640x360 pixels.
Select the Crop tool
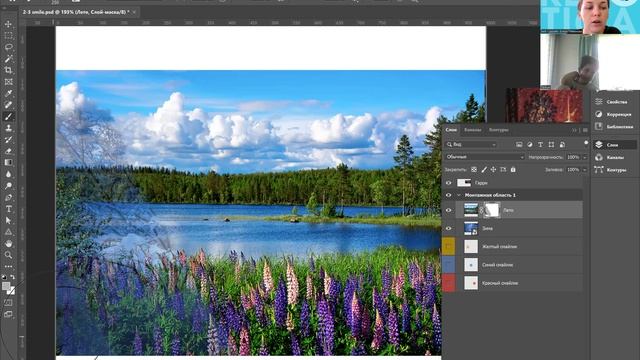tap(8, 70)
